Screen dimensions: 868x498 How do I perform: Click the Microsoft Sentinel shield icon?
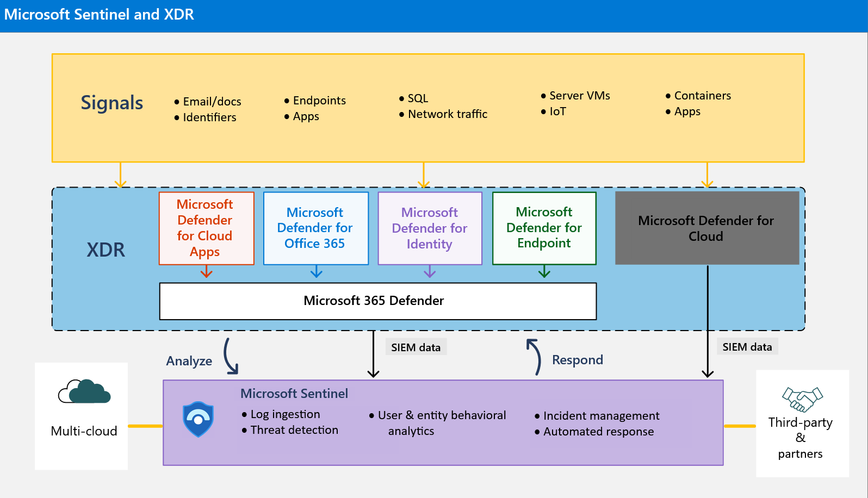click(x=198, y=419)
